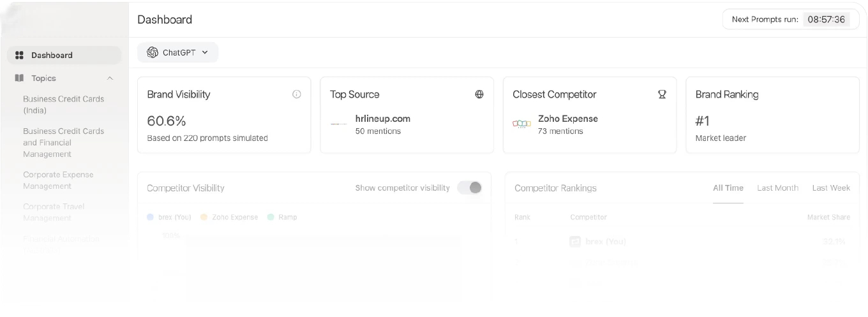This screenshot has width=868, height=317.
Task: Switch to the Last Week tab
Action: pos(831,188)
